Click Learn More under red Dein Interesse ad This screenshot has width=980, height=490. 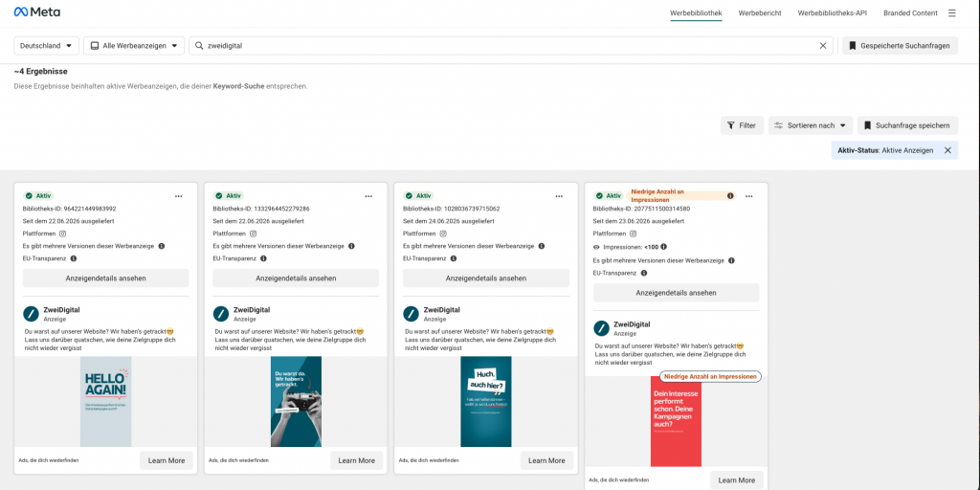736,480
